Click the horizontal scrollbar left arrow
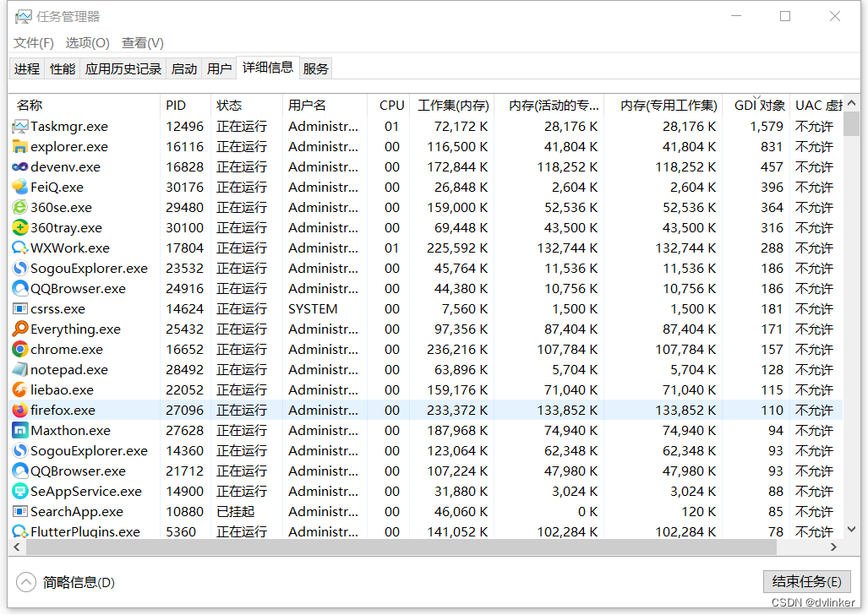The width and height of the screenshot is (868, 615). pyautogui.click(x=17, y=547)
